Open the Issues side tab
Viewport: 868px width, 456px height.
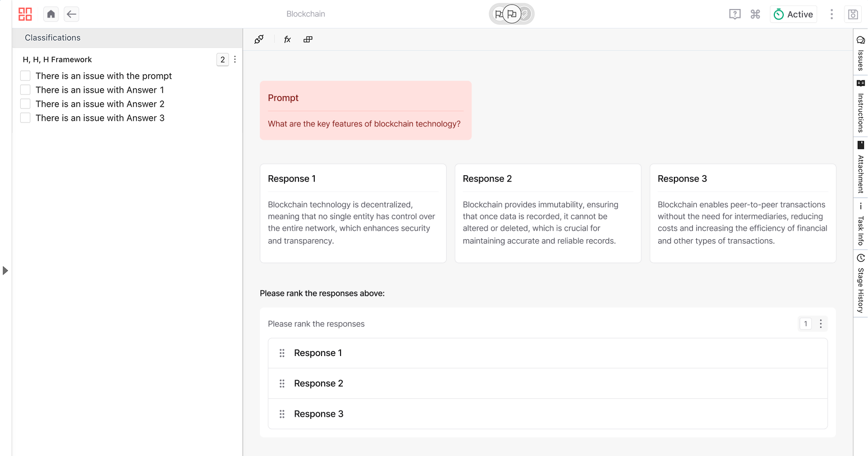click(x=860, y=53)
